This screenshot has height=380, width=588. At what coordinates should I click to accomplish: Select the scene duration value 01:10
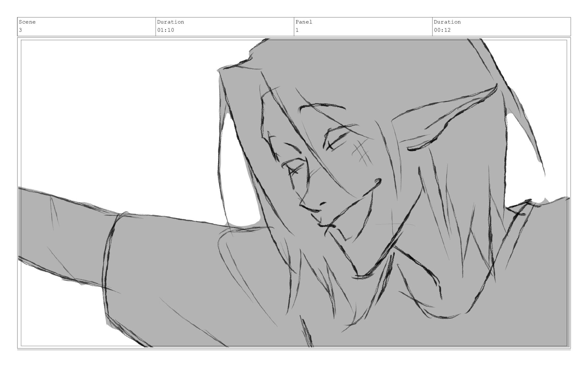point(166,30)
